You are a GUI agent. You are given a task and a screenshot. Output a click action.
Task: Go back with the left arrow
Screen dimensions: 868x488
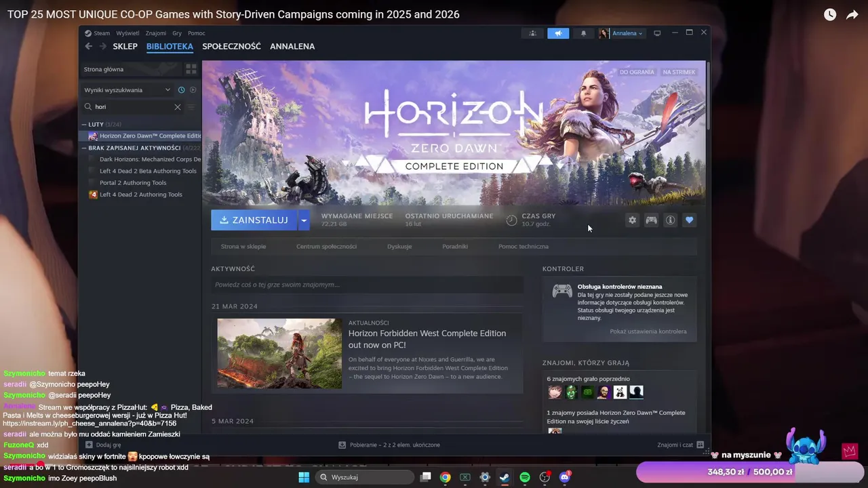click(x=88, y=46)
